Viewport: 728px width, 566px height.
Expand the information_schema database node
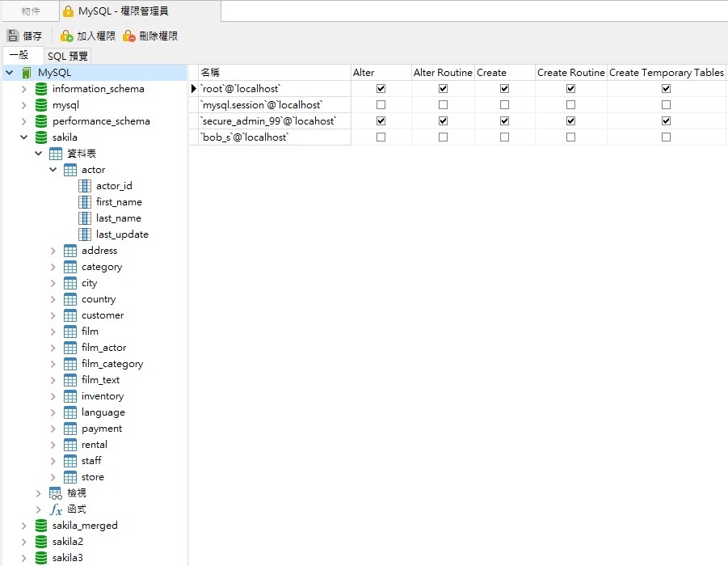[x=24, y=89]
